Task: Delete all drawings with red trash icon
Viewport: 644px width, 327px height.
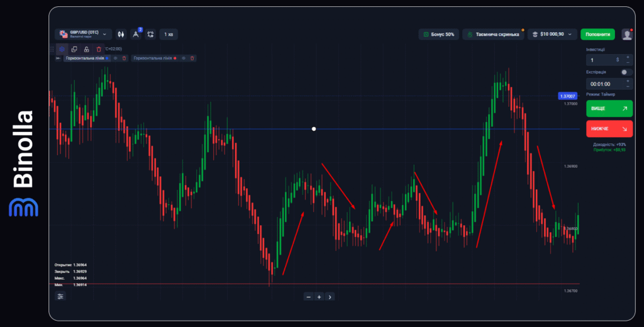Action: point(99,49)
